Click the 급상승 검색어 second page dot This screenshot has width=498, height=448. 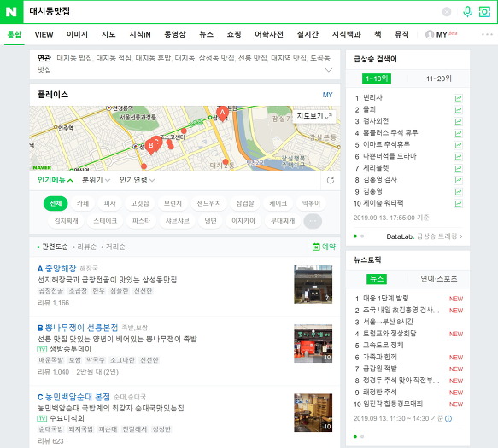(x=362, y=236)
